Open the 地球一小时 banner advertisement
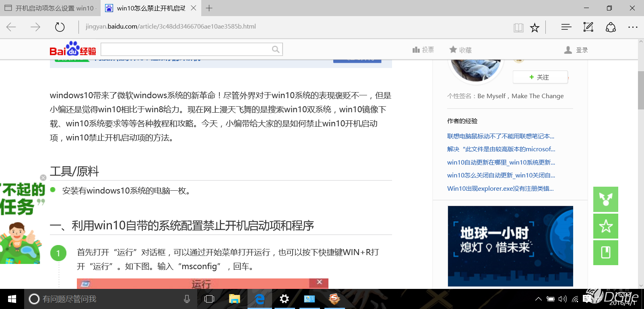Screen dimensions: 644x309 tap(510, 246)
